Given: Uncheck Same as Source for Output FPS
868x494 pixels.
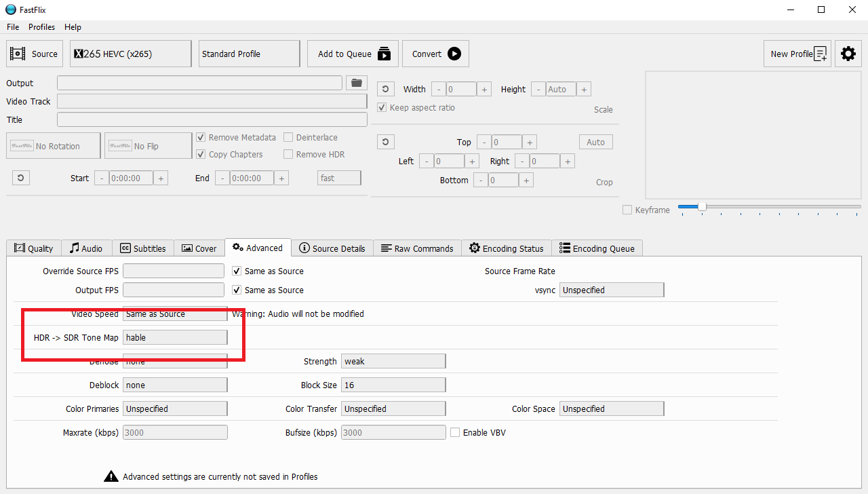Looking at the screenshot, I should [237, 290].
